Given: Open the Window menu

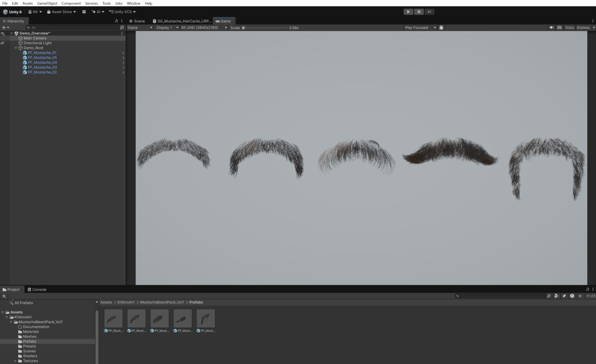Looking at the screenshot, I should click(x=134, y=3).
